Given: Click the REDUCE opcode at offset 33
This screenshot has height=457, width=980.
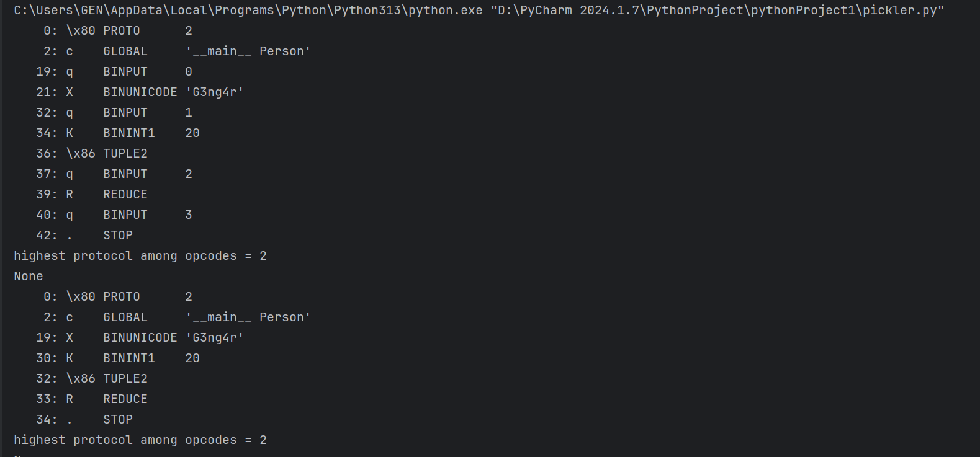Looking at the screenshot, I should pos(125,399).
